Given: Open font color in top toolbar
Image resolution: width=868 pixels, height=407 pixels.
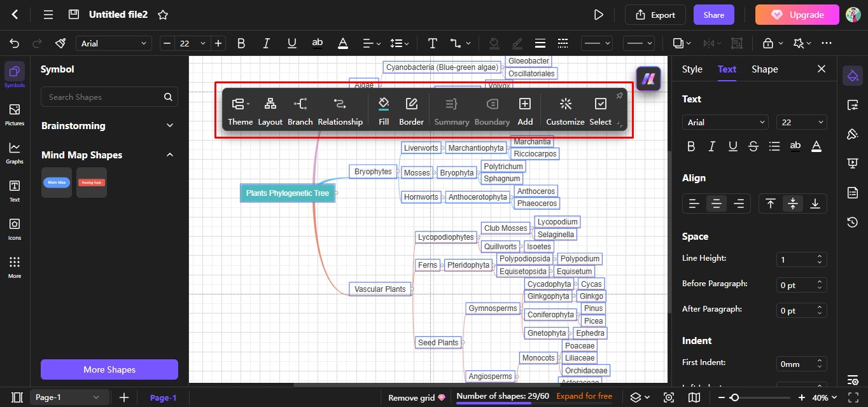Looking at the screenshot, I should (x=343, y=43).
